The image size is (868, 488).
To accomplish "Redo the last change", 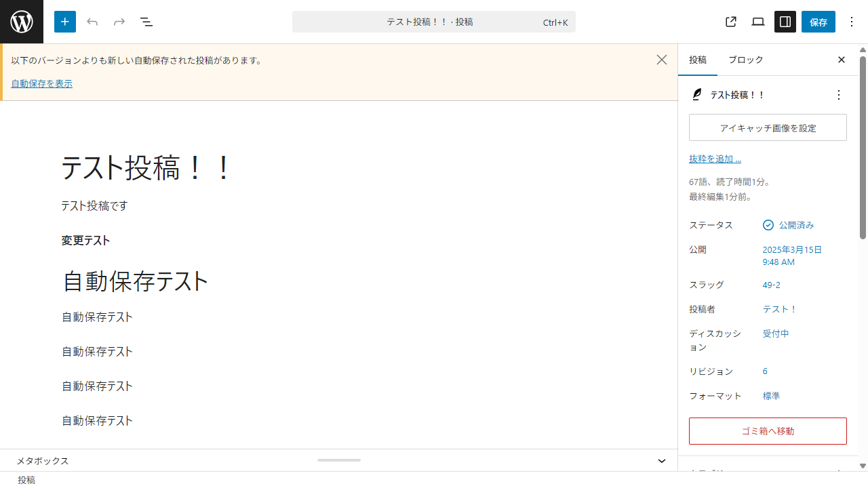I will point(119,21).
